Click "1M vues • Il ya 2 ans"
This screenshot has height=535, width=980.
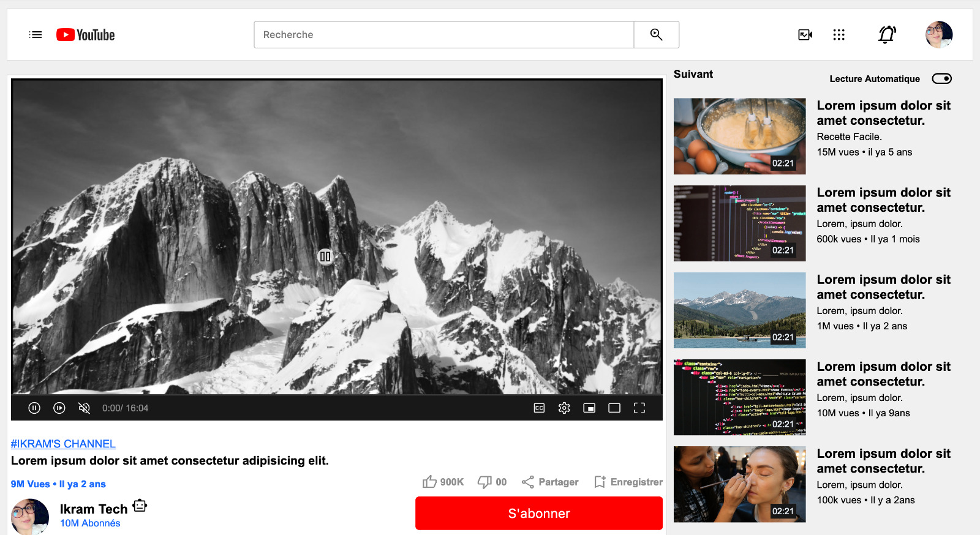coord(862,326)
